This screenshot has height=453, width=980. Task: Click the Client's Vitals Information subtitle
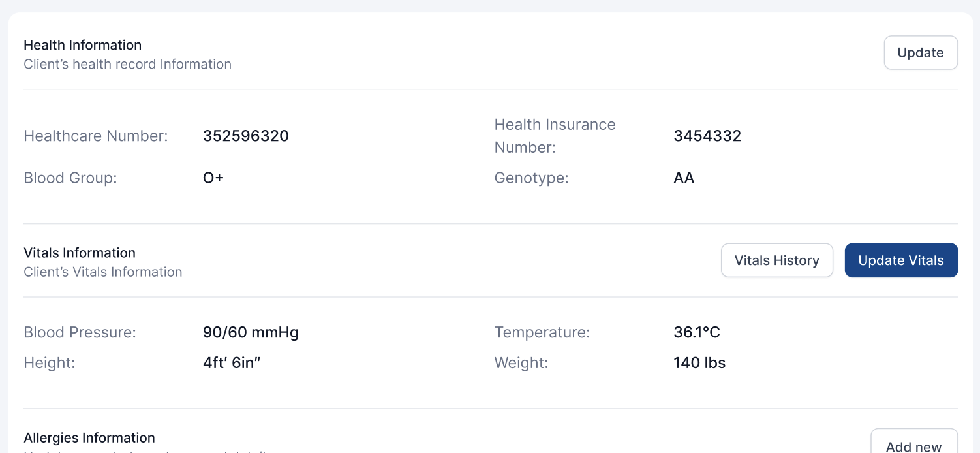point(103,272)
